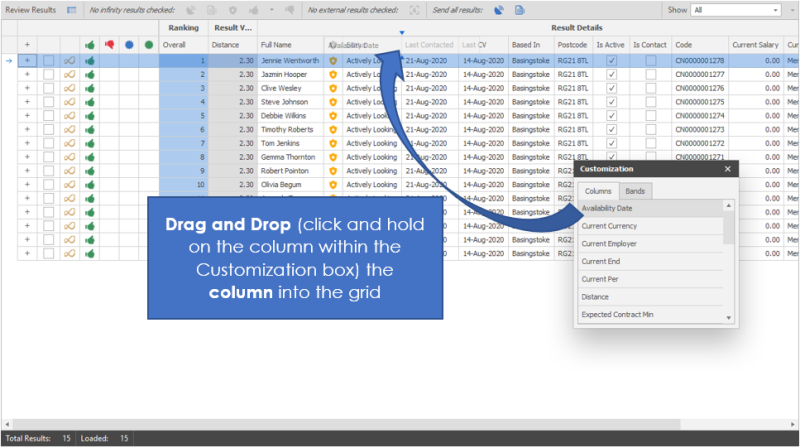Click the blue circle column header icon
The height and width of the screenshot is (448, 800).
pos(129,45)
